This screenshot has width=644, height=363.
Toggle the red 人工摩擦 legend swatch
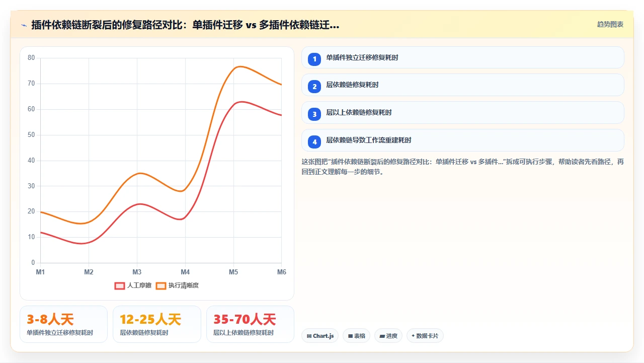point(120,285)
